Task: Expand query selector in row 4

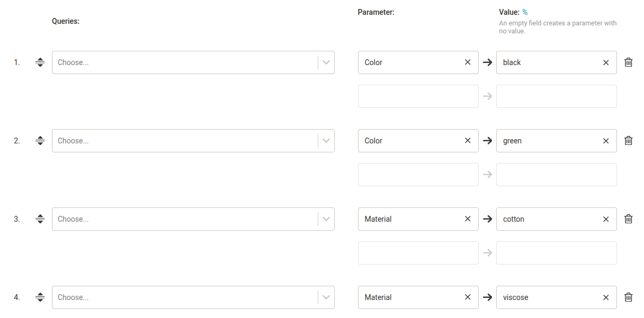Action: click(326, 297)
